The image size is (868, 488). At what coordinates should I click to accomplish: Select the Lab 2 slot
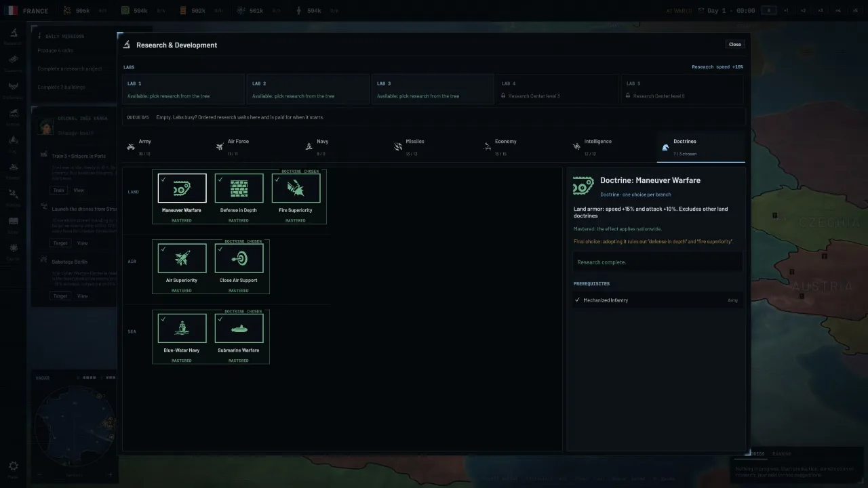coord(308,89)
